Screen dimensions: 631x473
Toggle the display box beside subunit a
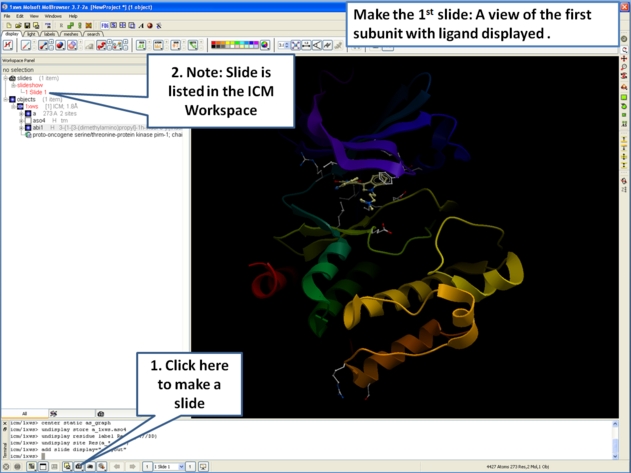pos(29,114)
